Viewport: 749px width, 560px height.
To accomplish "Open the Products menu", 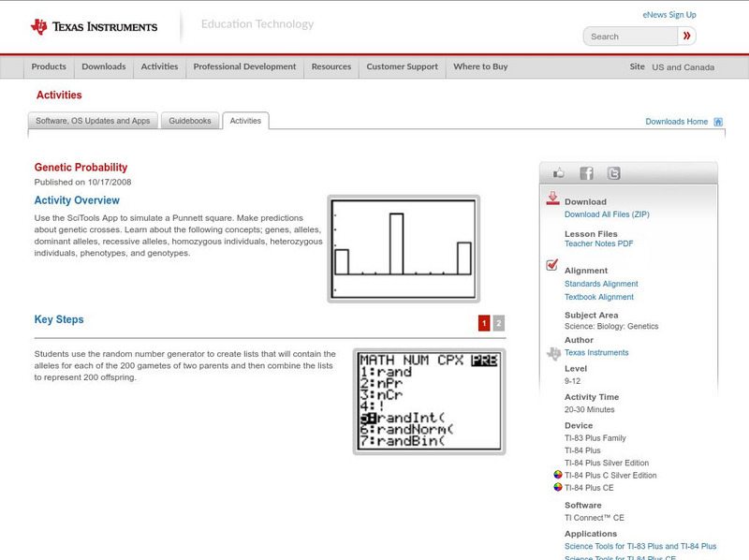I will click(49, 67).
